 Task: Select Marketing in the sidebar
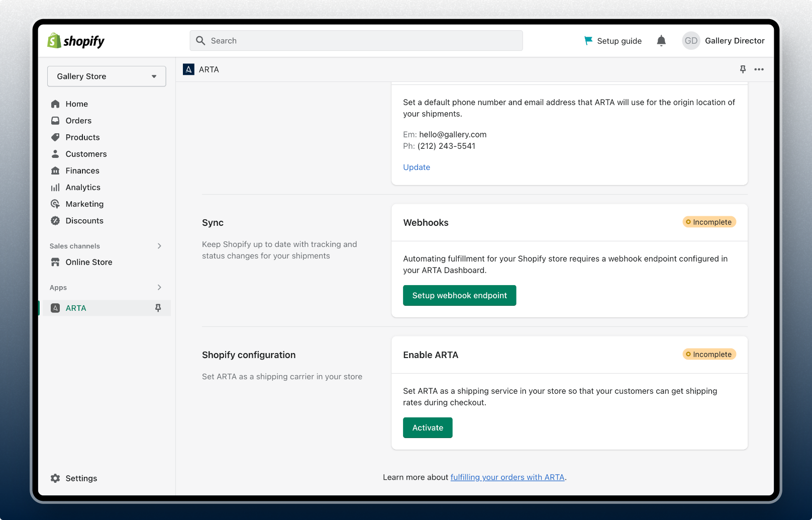pyautogui.click(x=84, y=204)
